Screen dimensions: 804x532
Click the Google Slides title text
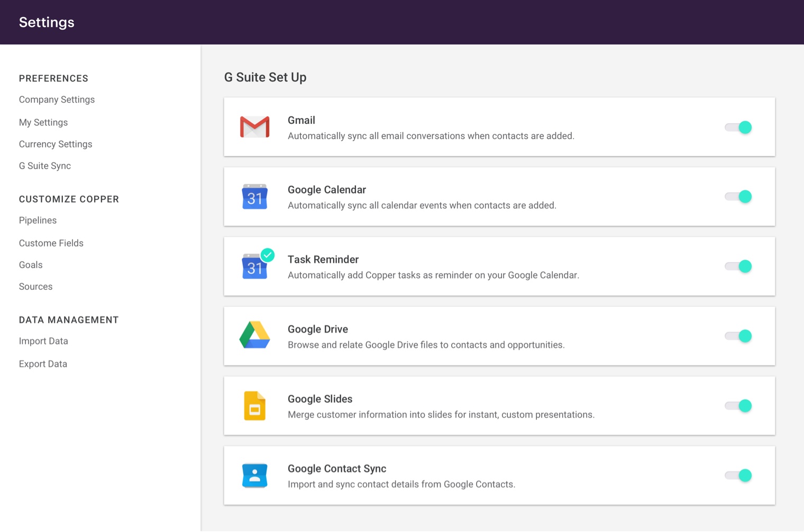click(x=320, y=399)
